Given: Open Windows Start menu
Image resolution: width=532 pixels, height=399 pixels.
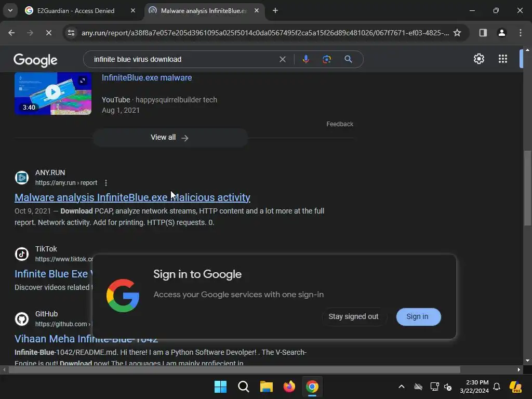Looking at the screenshot, I should 220,387.
